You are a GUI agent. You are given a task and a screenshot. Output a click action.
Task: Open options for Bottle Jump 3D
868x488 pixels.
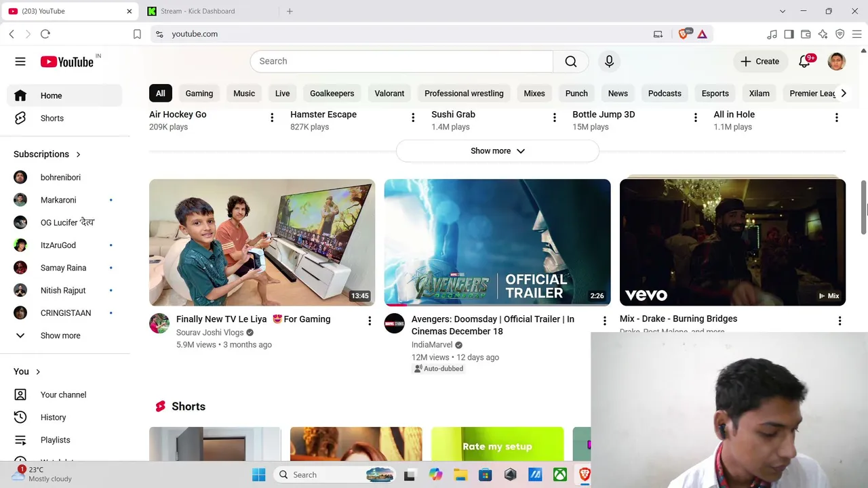click(696, 118)
